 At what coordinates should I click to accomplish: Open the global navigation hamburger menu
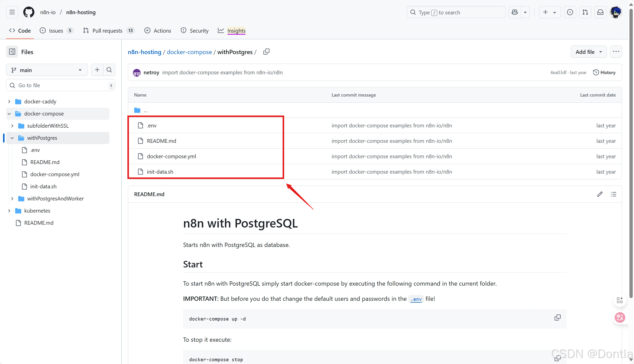(12, 12)
